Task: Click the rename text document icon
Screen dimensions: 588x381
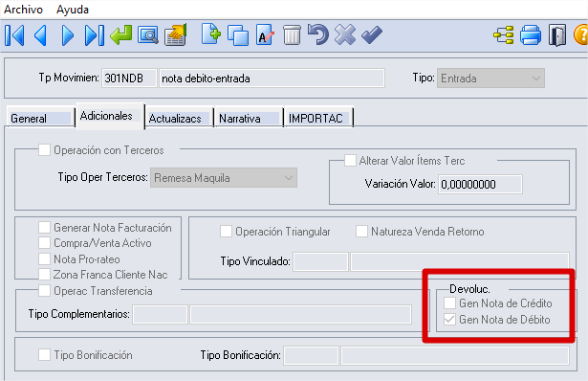Action: tap(265, 34)
